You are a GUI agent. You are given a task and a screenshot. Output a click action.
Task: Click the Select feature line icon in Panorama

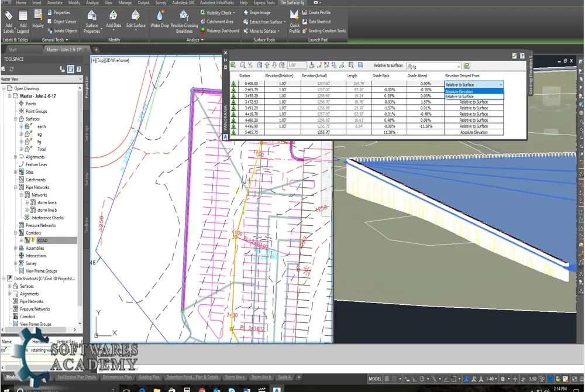pyautogui.click(x=233, y=66)
